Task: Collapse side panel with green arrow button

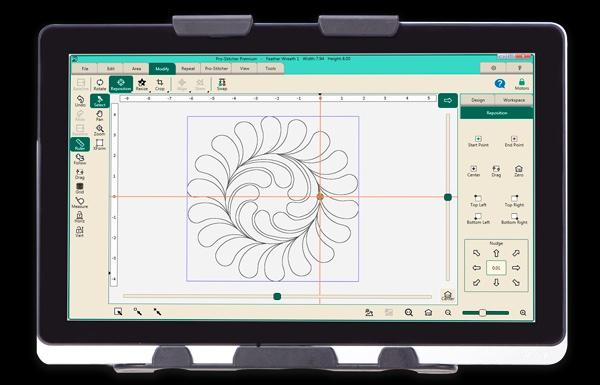Action: [x=448, y=100]
